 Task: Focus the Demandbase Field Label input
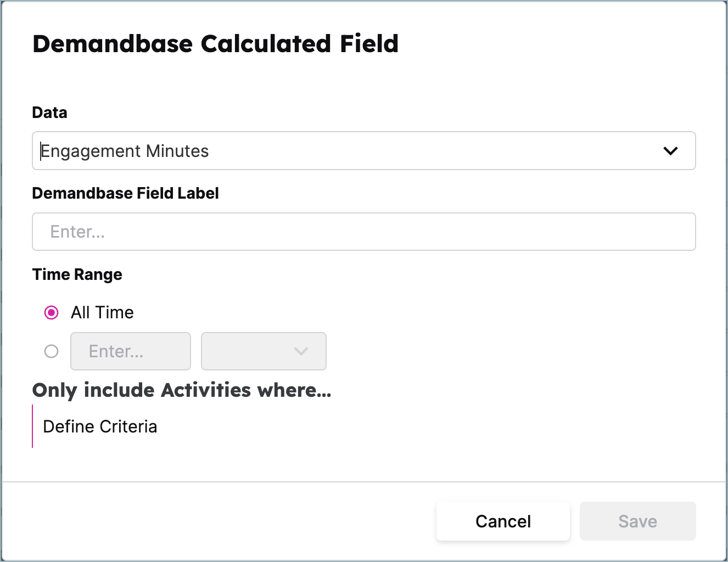click(363, 232)
